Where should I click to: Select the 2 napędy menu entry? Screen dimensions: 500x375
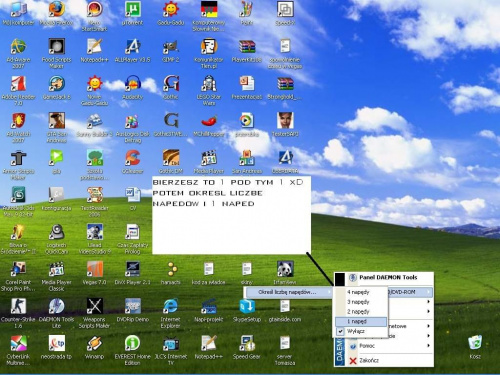(362, 312)
